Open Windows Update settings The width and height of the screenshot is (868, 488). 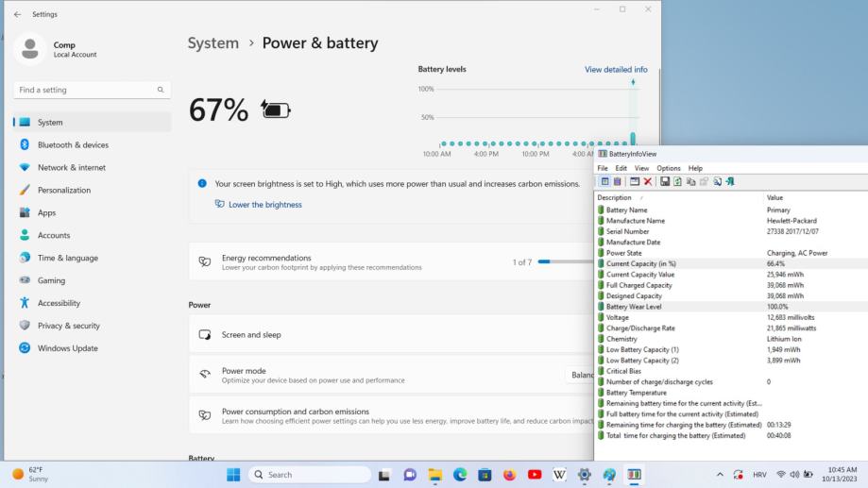click(92, 348)
